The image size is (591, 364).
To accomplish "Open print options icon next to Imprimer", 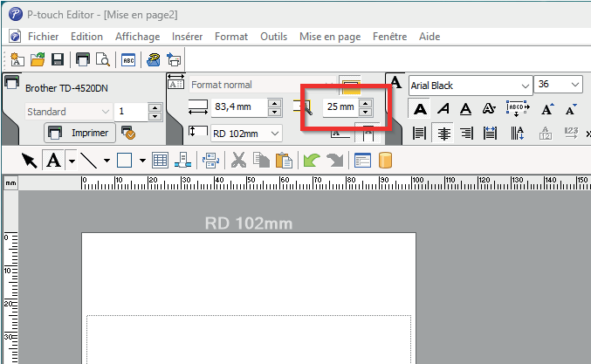I will (x=128, y=133).
